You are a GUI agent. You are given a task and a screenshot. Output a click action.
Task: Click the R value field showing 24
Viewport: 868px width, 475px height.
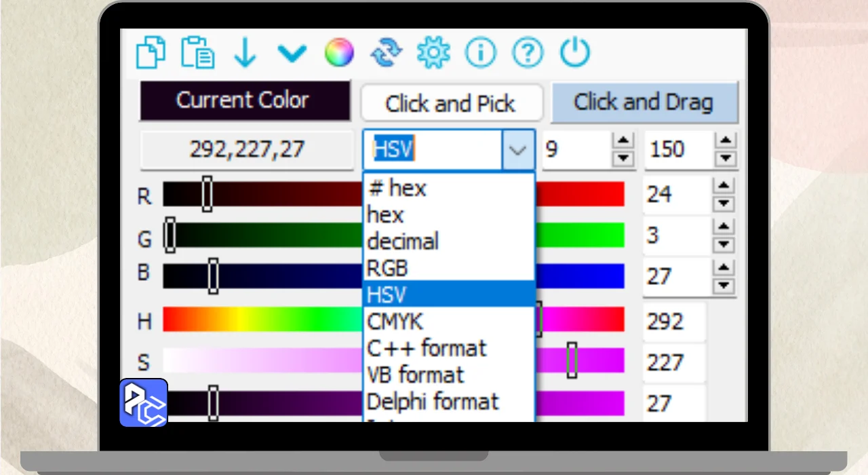tap(677, 195)
